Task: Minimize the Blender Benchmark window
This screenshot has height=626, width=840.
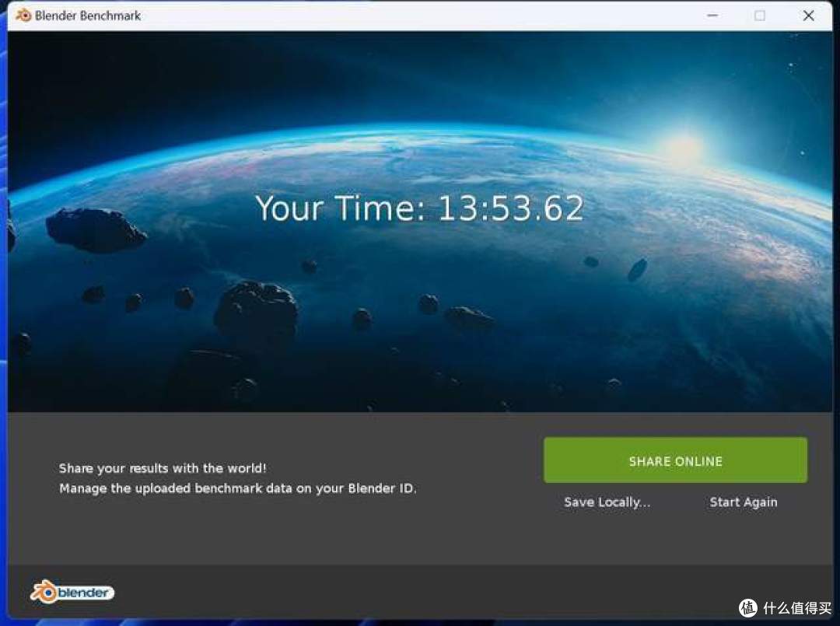Action: [x=712, y=16]
